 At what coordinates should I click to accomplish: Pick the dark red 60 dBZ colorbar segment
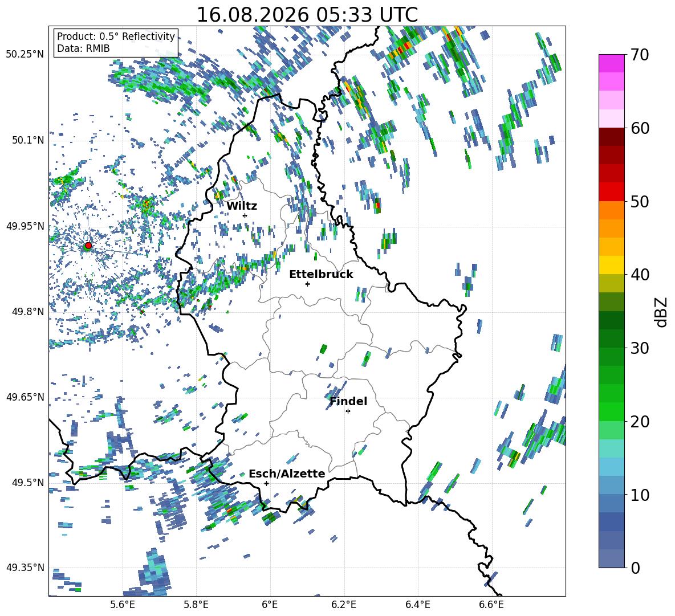click(611, 137)
